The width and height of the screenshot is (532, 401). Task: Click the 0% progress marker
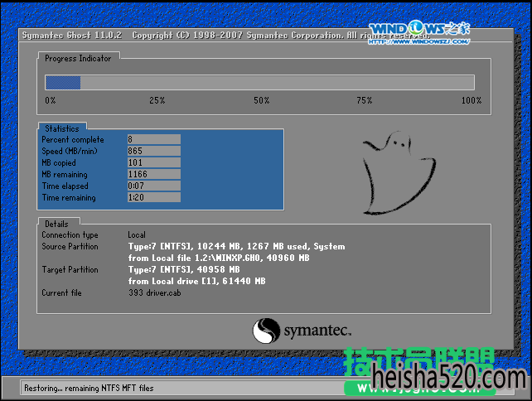tap(51, 100)
